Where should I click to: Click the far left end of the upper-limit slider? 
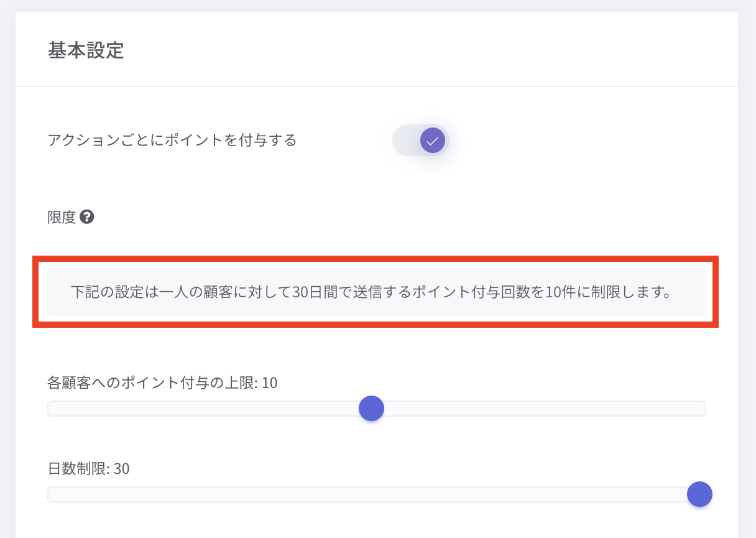click(50, 409)
